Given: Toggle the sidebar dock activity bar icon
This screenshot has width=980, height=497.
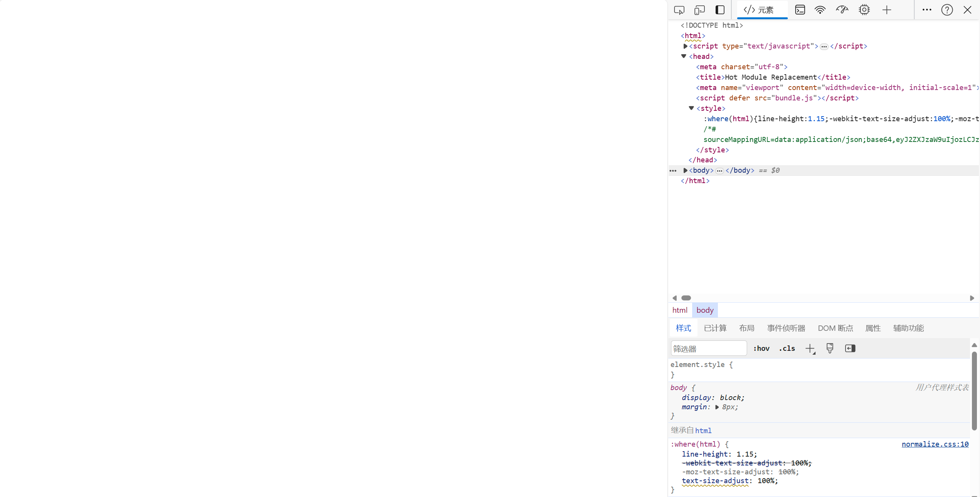Looking at the screenshot, I should pos(720,10).
